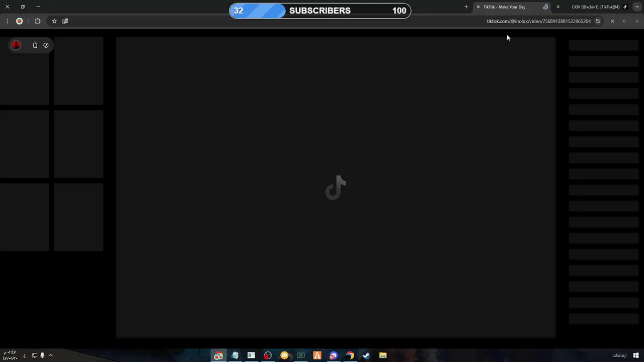
Task: Open the Windows Start menu
Action: [636, 355]
